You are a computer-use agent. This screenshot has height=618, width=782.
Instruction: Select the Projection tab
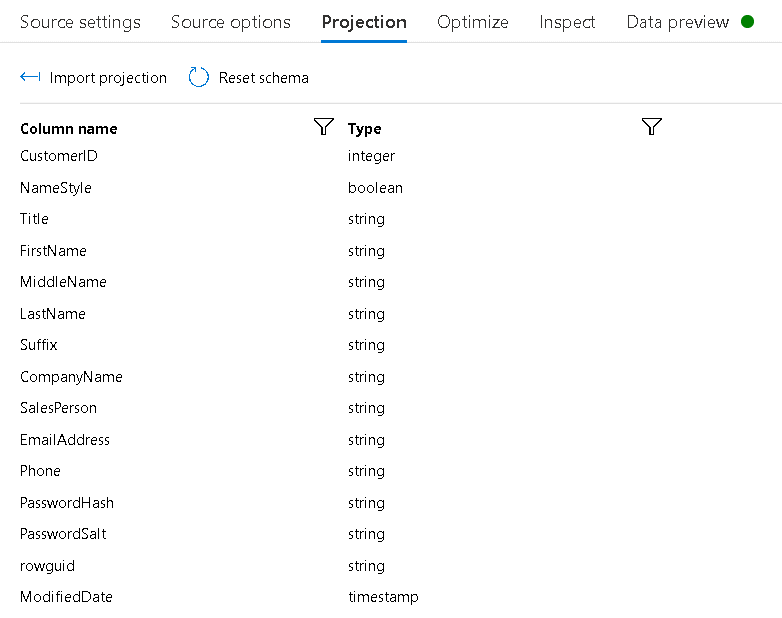pyautogui.click(x=364, y=22)
